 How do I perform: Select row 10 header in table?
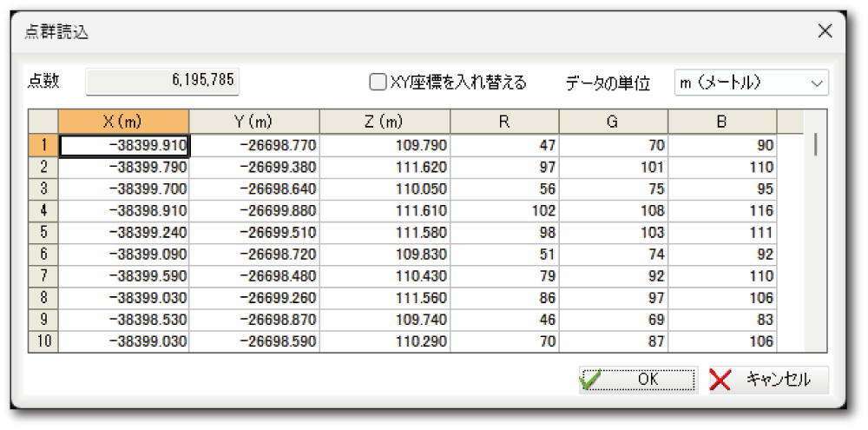[x=43, y=341]
